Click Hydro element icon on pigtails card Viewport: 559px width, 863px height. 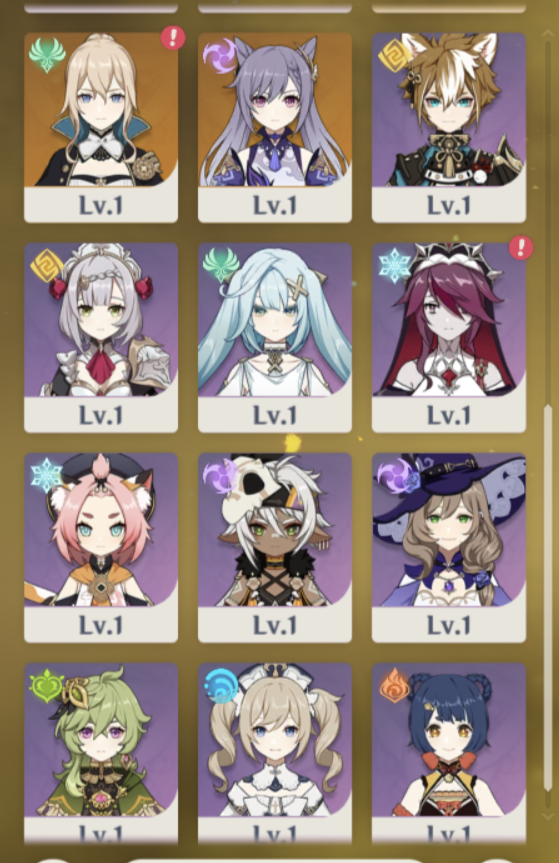221,686
